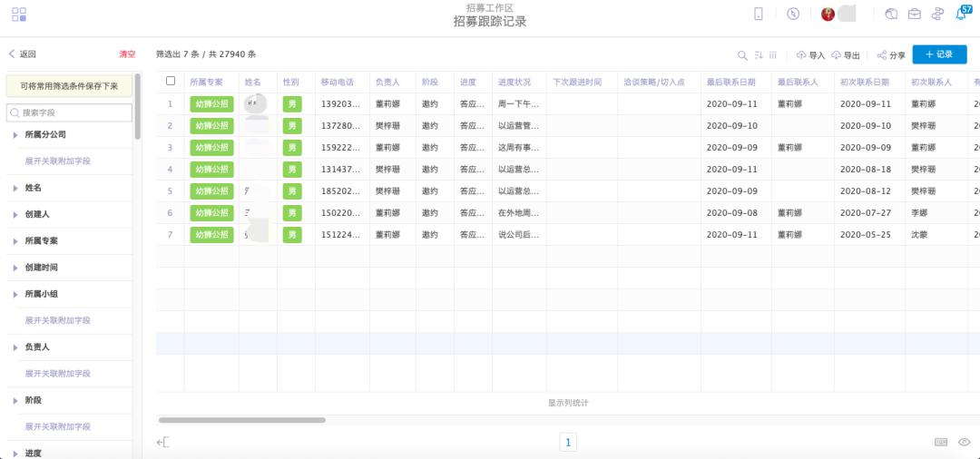Click phone cell 139203… in row 1
980x459 pixels.
coord(341,104)
